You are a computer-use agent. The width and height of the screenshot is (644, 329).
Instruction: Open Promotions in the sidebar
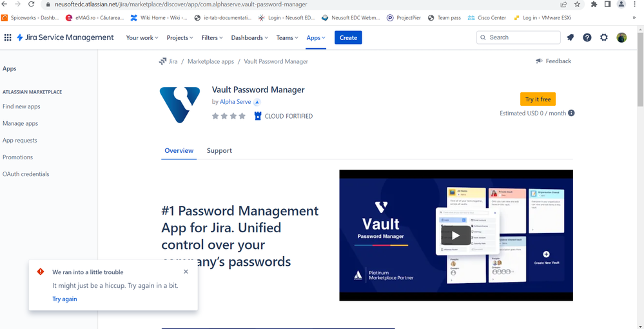[17, 157]
